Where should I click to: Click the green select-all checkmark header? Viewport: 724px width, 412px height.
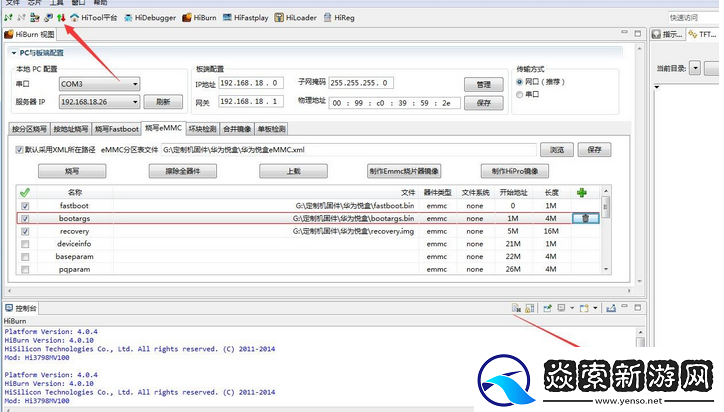pyautogui.click(x=25, y=192)
